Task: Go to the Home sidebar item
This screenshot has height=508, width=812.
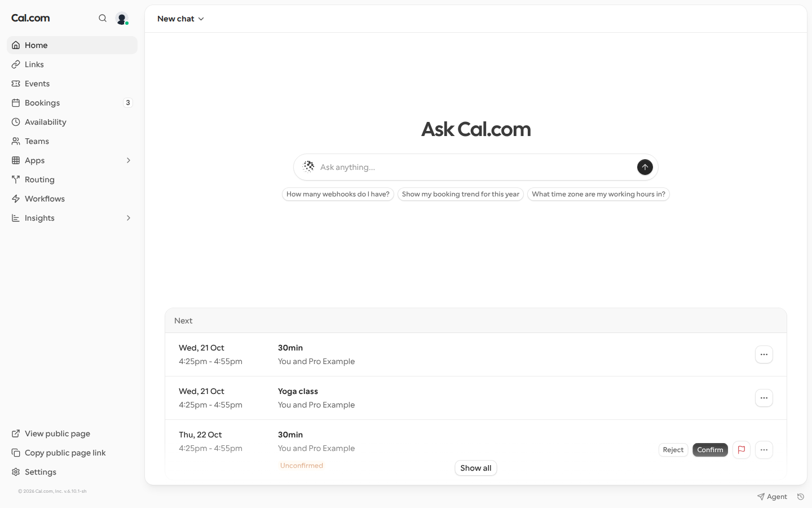Action: point(72,45)
